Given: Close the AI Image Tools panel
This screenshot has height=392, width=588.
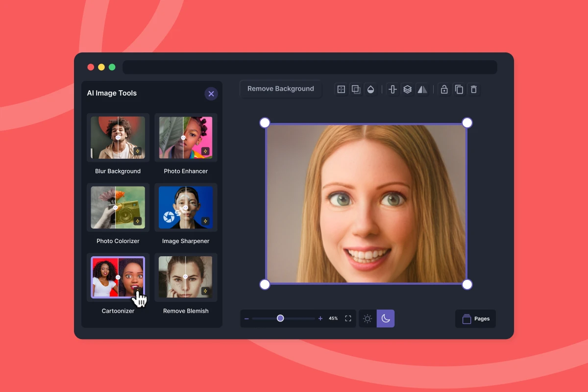Looking at the screenshot, I should pos(211,94).
